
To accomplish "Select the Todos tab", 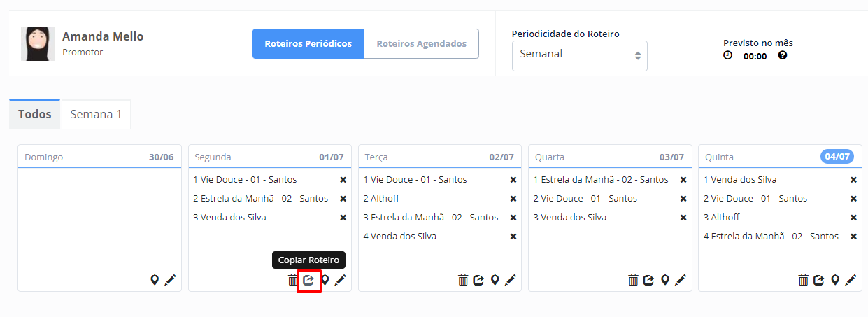I will 35,114.
